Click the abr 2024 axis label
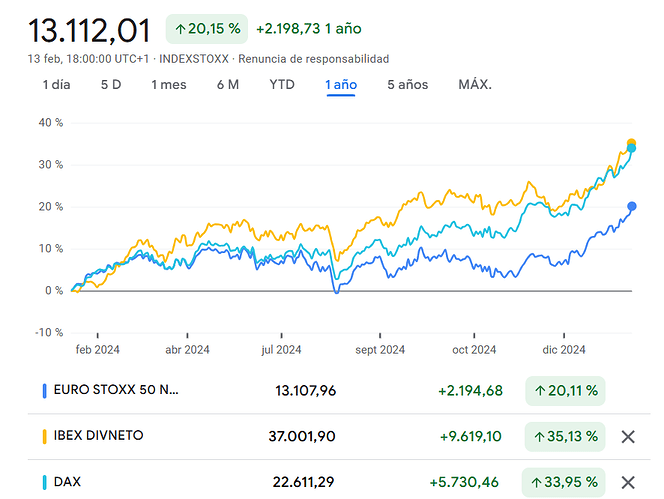 pyautogui.click(x=187, y=350)
